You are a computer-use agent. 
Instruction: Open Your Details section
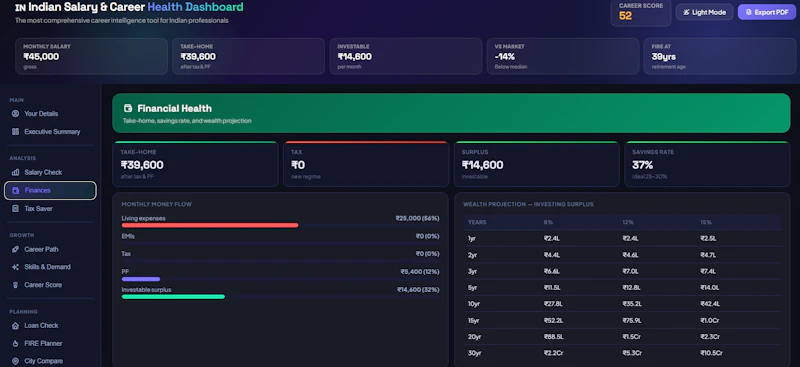(50, 114)
